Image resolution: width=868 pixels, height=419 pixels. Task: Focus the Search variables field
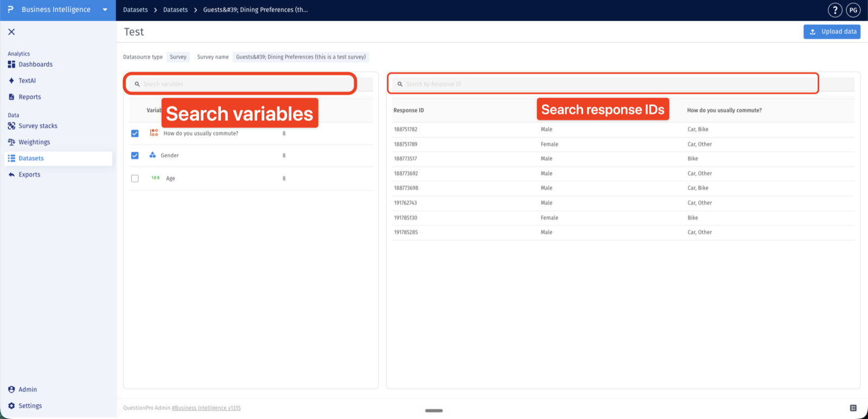pyautogui.click(x=250, y=84)
